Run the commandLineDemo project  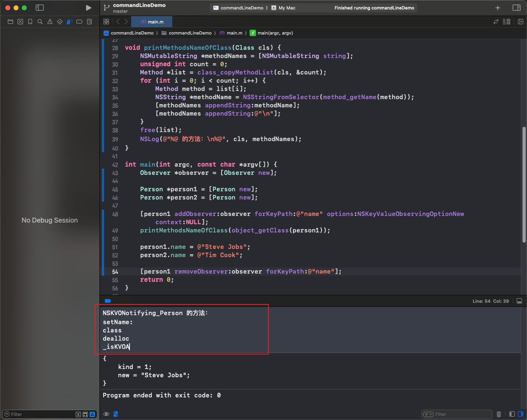tap(88, 8)
